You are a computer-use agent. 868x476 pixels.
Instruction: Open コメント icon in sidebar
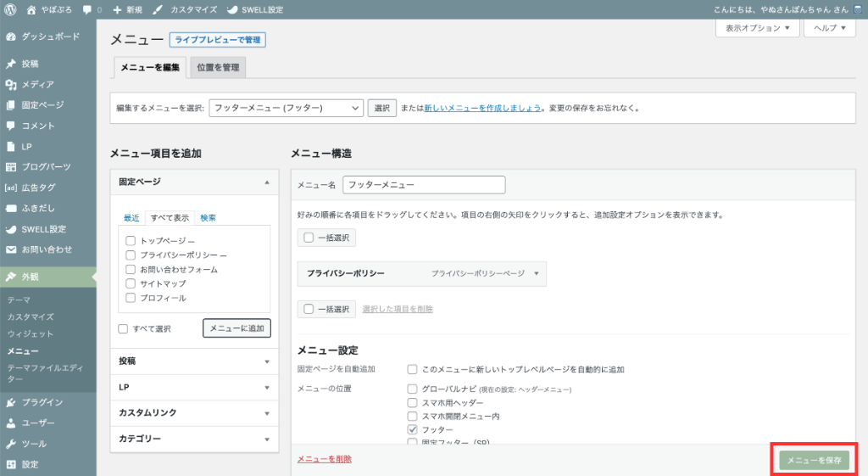tap(11, 126)
